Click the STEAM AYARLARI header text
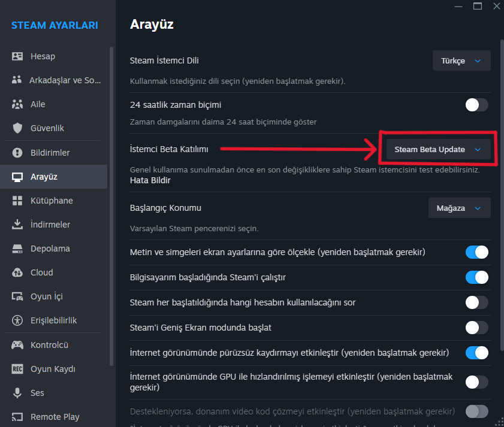This screenshot has height=427, width=504. tap(55, 25)
